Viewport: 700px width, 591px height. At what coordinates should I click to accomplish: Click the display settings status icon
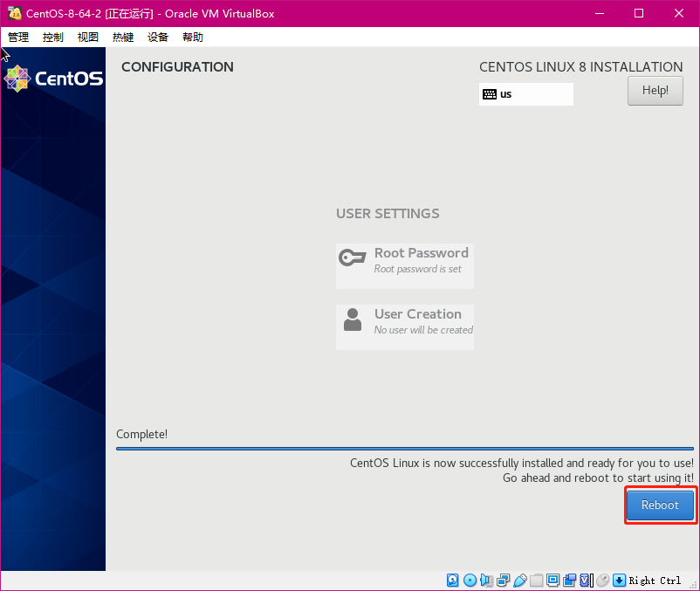tap(552, 581)
